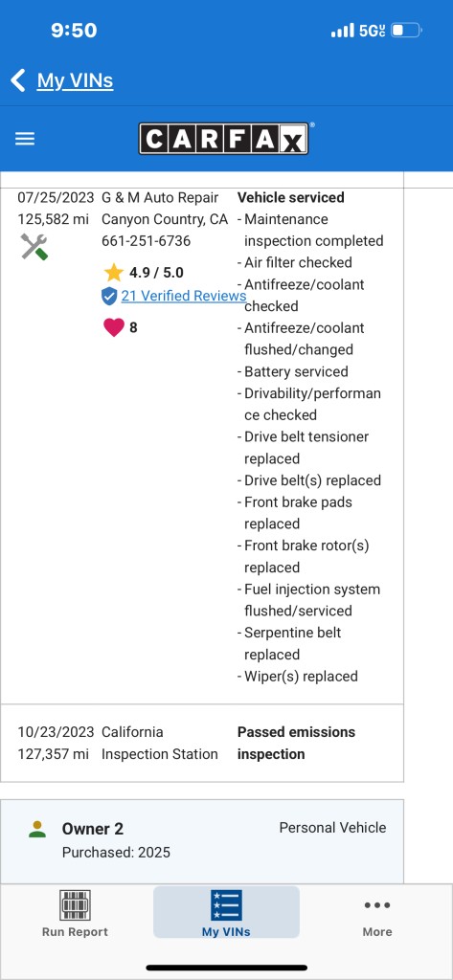Image resolution: width=453 pixels, height=980 pixels.
Task: Tap the wrench service icon
Action: tap(34, 246)
